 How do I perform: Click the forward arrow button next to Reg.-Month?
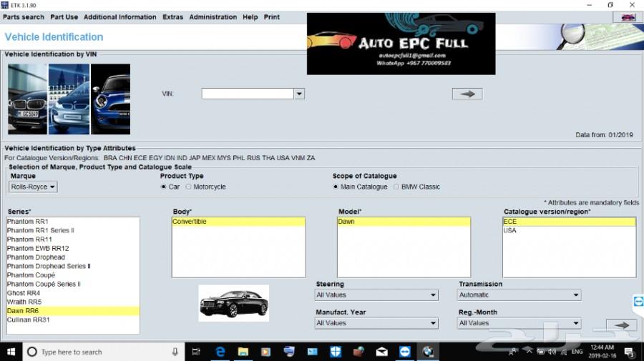coord(622,325)
